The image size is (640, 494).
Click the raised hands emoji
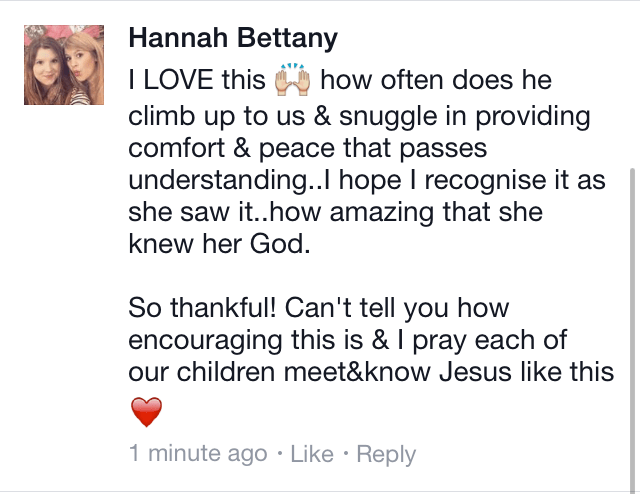point(293,80)
